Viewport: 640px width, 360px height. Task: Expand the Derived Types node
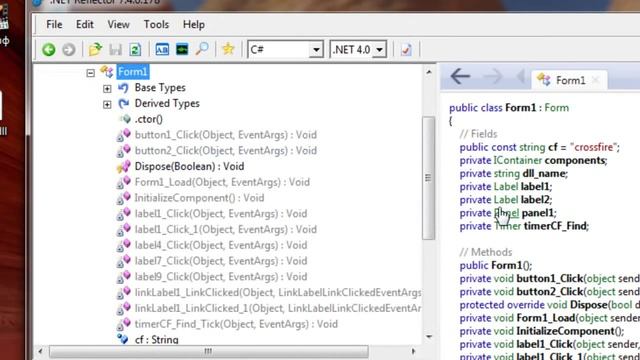(107, 104)
